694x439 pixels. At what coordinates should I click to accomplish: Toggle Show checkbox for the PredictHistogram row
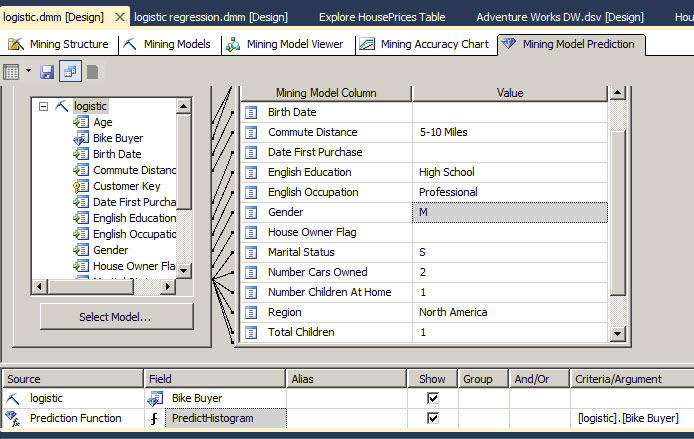pos(432,418)
